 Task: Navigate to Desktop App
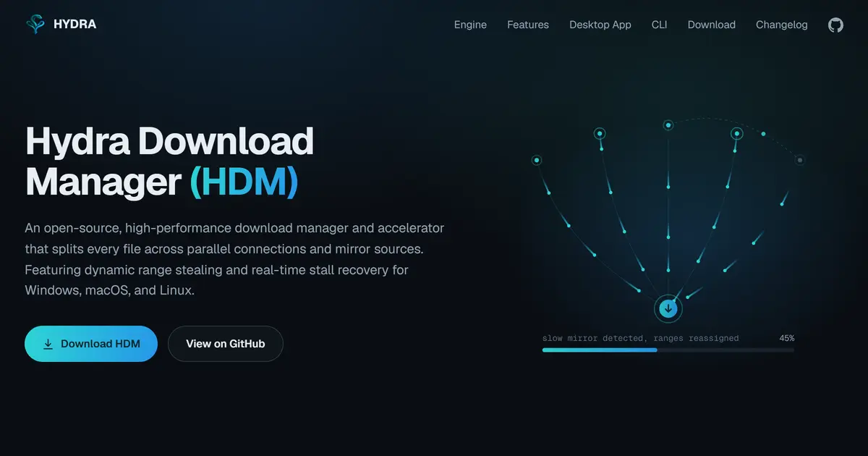pos(600,25)
